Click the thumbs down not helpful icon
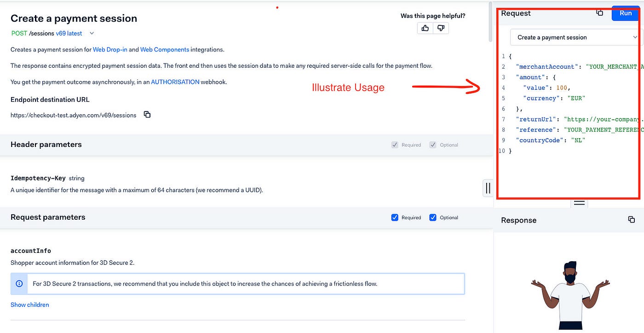 tap(441, 28)
